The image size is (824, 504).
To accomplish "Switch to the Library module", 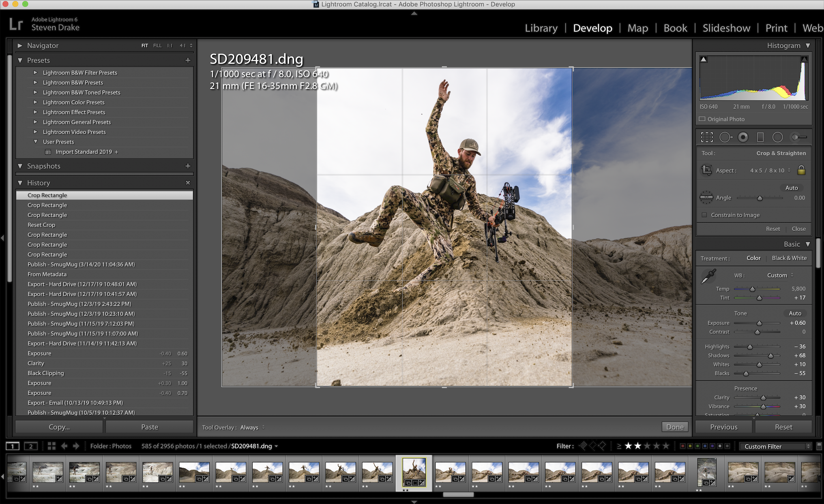I will [x=541, y=28].
